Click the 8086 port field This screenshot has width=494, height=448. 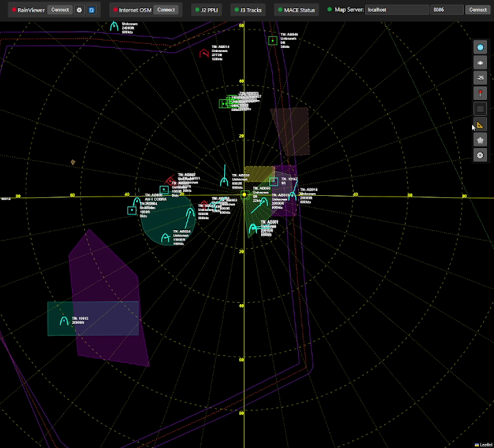[447, 10]
